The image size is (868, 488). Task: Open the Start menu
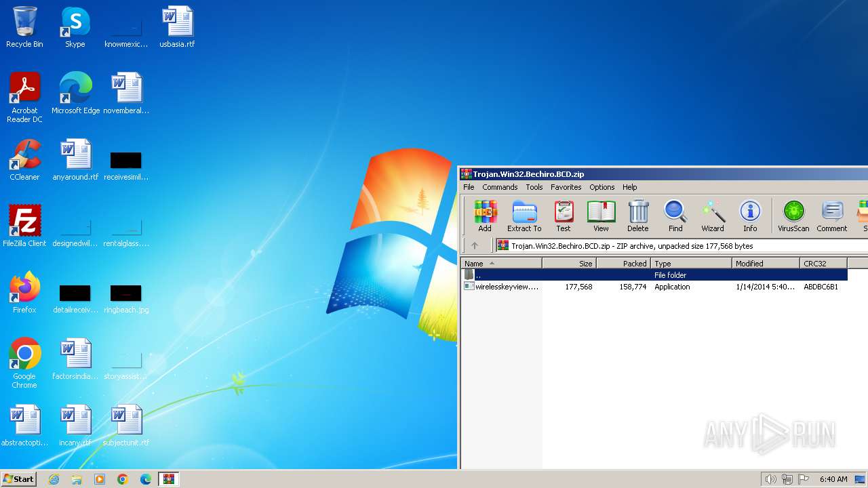click(x=18, y=479)
